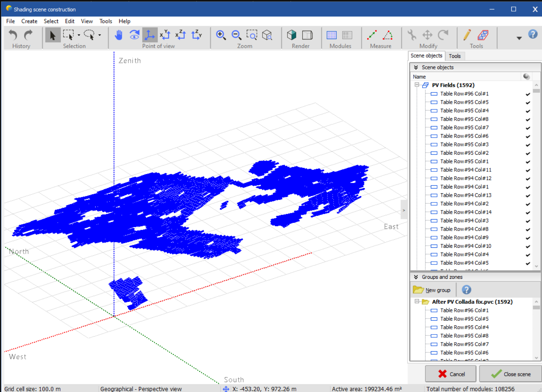Switch to the Tools tab
Image resolution: width=542 pixels, height=392 pixels.
tap(455, 56)
